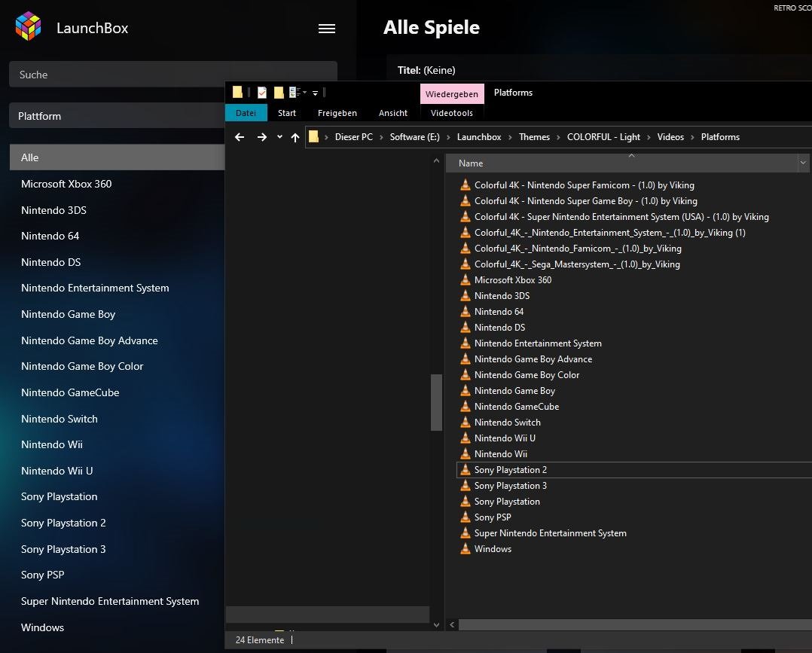The height and width of the screenshot is (653, 812).
Task: Select file Nintendo Entertainment System in Explorer
Action: (538, 343)
